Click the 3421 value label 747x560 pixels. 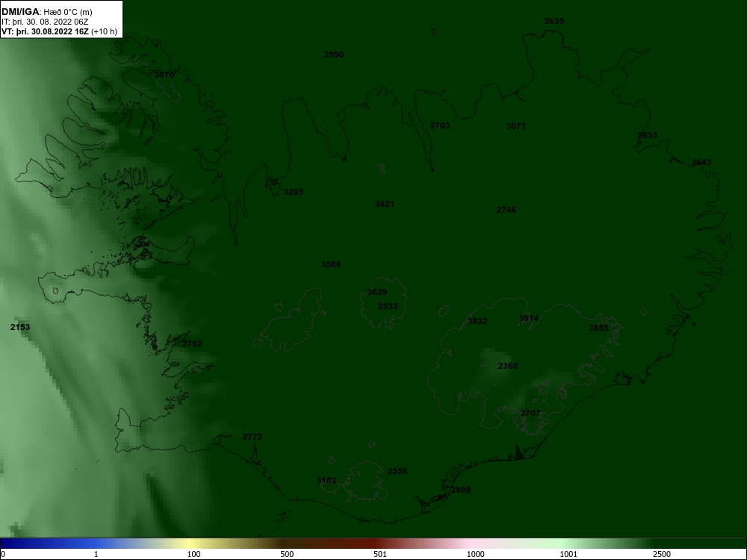pyautogui.click(x=385, y=205)
